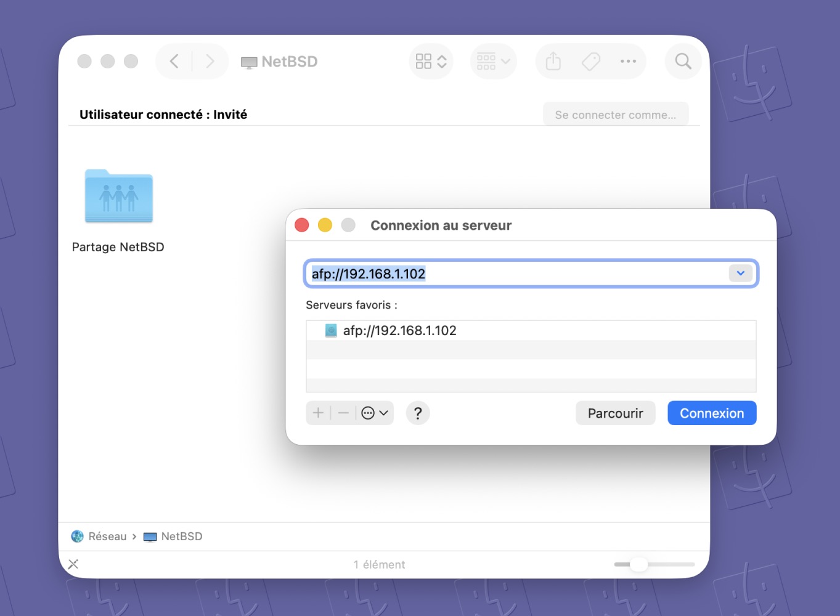Select Réseau in the path bar

point(107,536)
